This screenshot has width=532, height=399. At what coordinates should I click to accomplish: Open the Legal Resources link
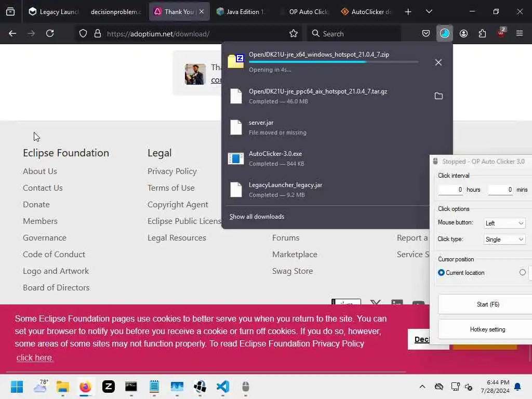tap(177, 237)
